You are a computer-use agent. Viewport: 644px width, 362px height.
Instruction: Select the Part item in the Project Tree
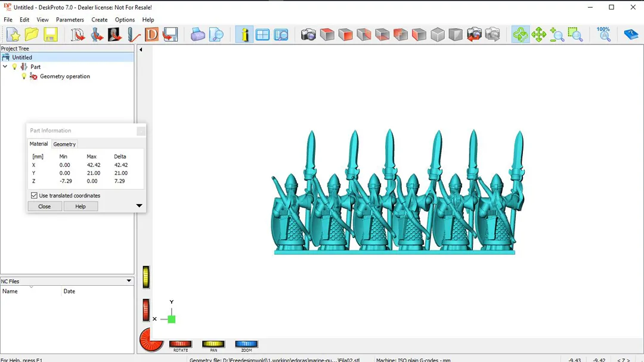coord(35,67)
